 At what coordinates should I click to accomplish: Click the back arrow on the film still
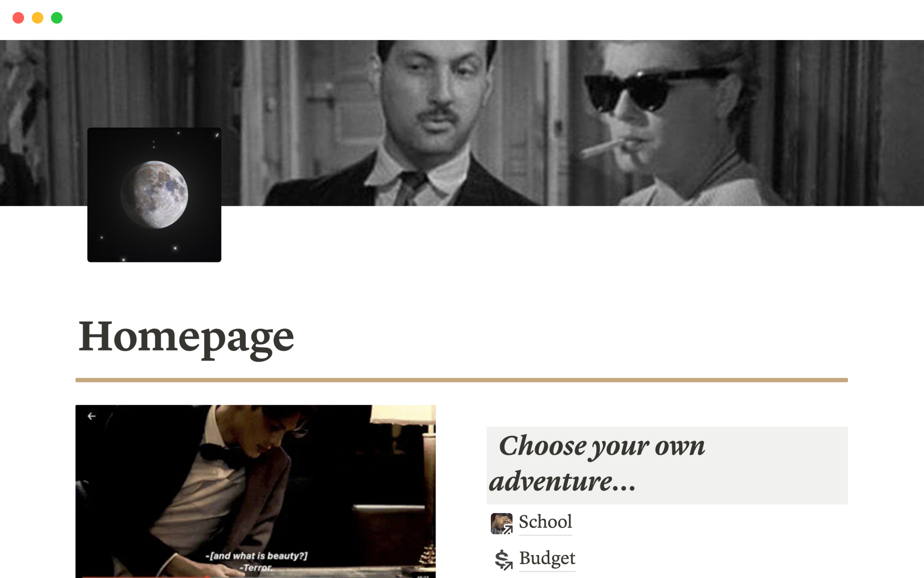pos(91,416)
